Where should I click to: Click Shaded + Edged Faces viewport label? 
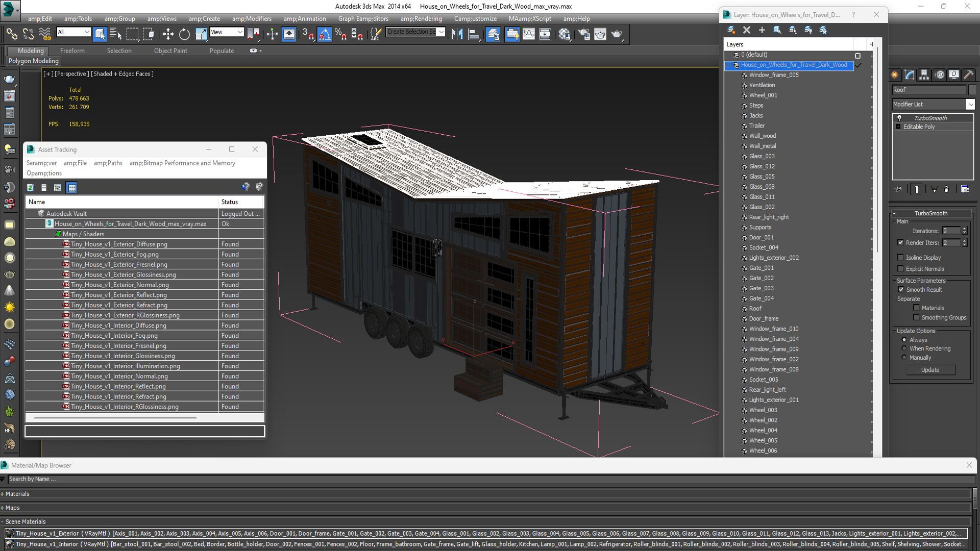[x=122, y=74]
